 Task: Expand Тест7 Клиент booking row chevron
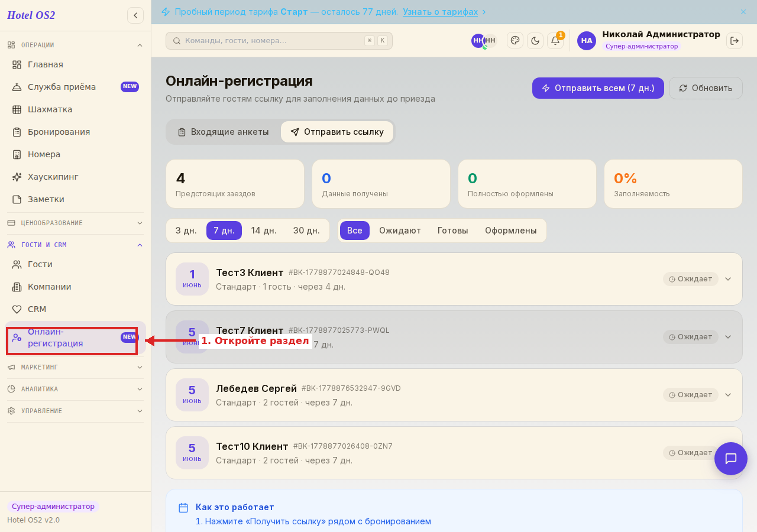coord(728,337)
